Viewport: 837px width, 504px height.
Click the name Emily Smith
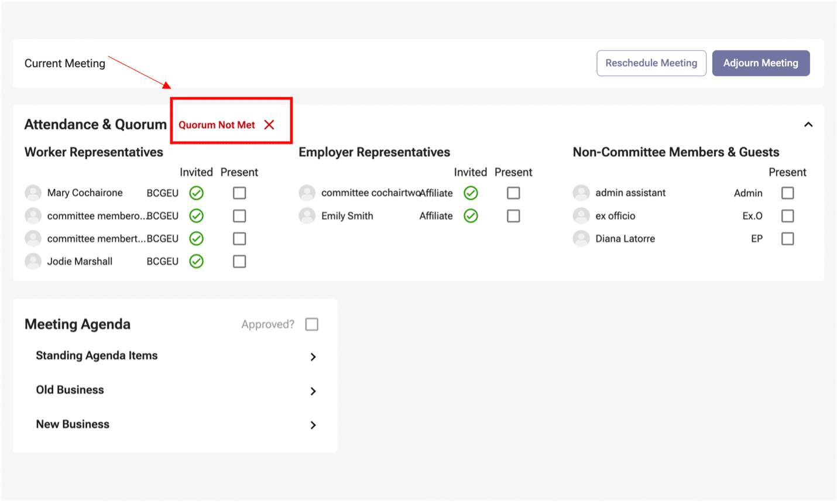coord(347,215)
